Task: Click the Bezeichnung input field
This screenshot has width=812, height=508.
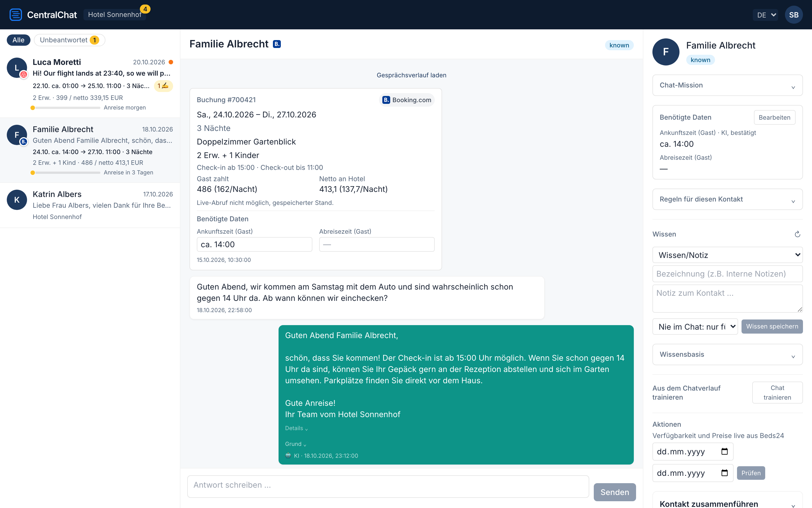Action: [727, 274]
